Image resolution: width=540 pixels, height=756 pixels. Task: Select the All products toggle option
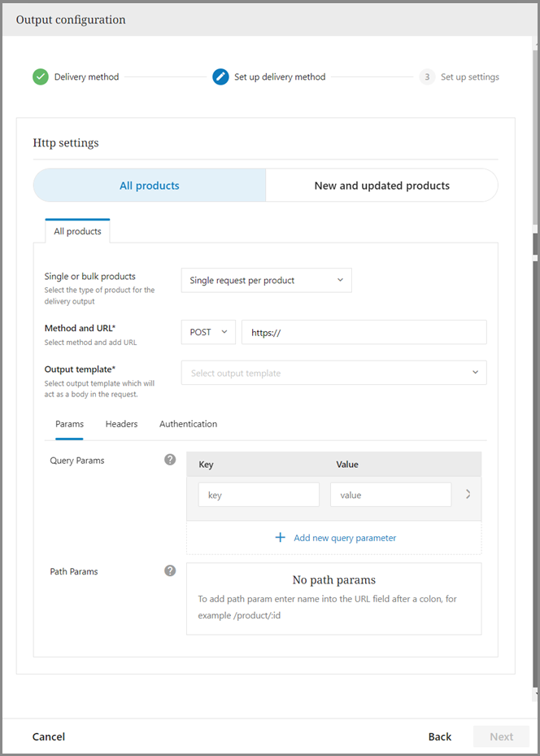[150, 186]
